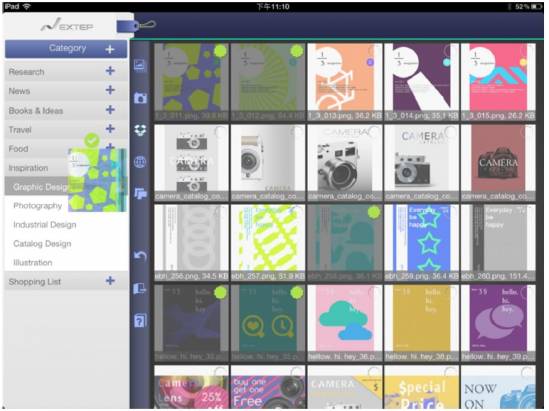Click the overlapping windows icon in toolbar
549x411 pixels.
click(x=140, y=194)
